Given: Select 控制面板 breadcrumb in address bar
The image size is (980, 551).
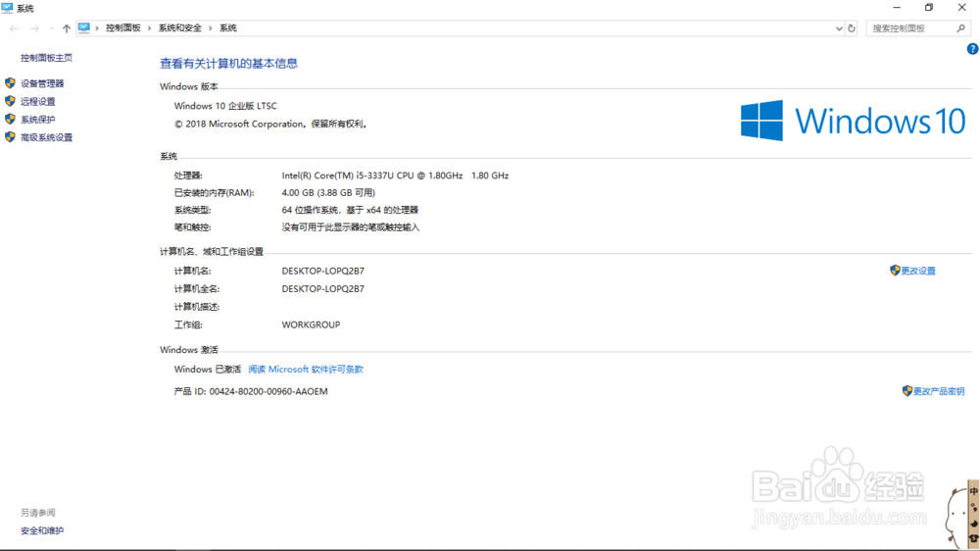Looking at the screenshot, I should pos(123,28).
